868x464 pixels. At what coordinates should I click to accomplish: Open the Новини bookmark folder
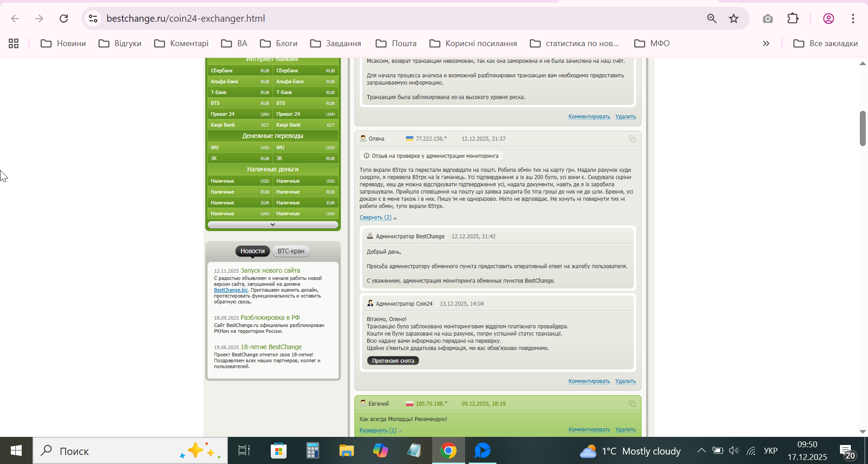coord(63,43)
